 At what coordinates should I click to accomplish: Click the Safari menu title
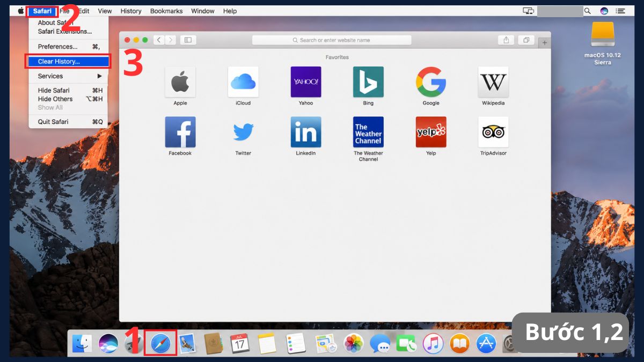point(42,11)
